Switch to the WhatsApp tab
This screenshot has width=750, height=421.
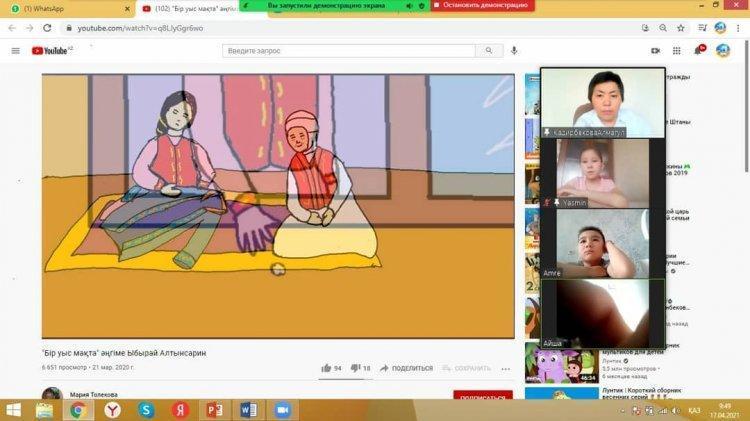(69, 9)
